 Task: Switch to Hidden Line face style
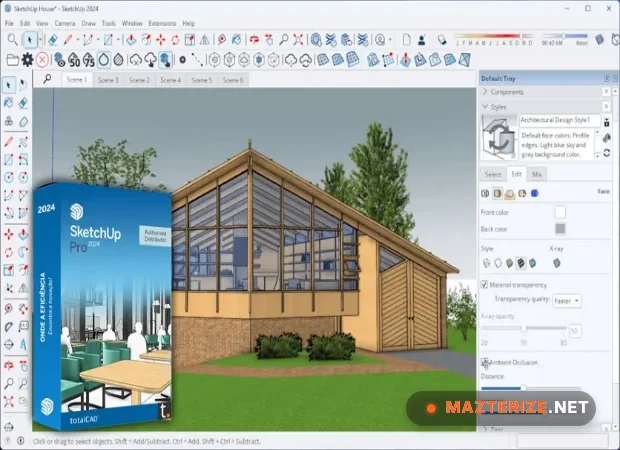498,263
